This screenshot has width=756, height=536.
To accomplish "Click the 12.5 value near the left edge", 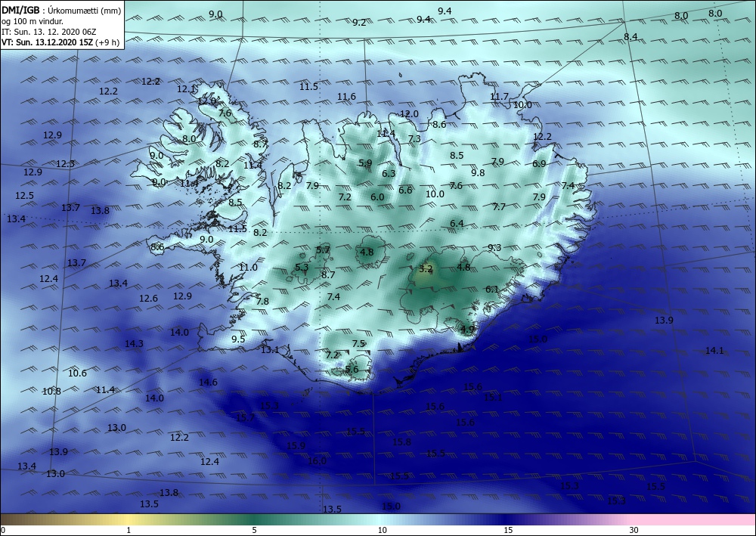I will click(x=24, y=195).
